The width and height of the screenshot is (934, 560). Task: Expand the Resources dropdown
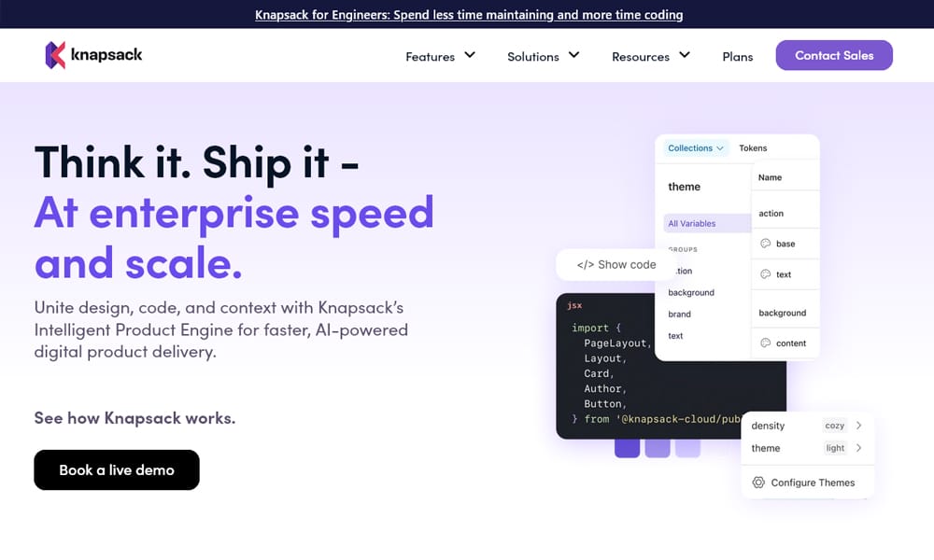click(685, 56)
